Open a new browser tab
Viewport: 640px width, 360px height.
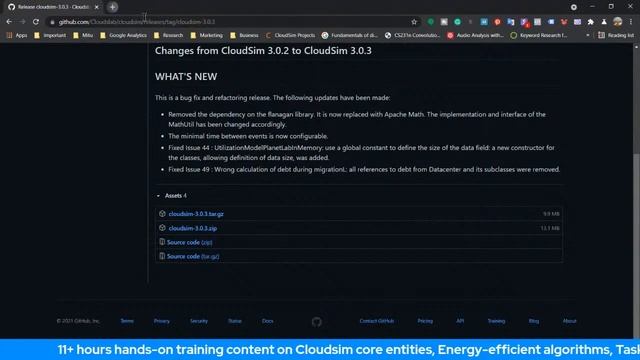pyautogui.click(x=113, y=7)
